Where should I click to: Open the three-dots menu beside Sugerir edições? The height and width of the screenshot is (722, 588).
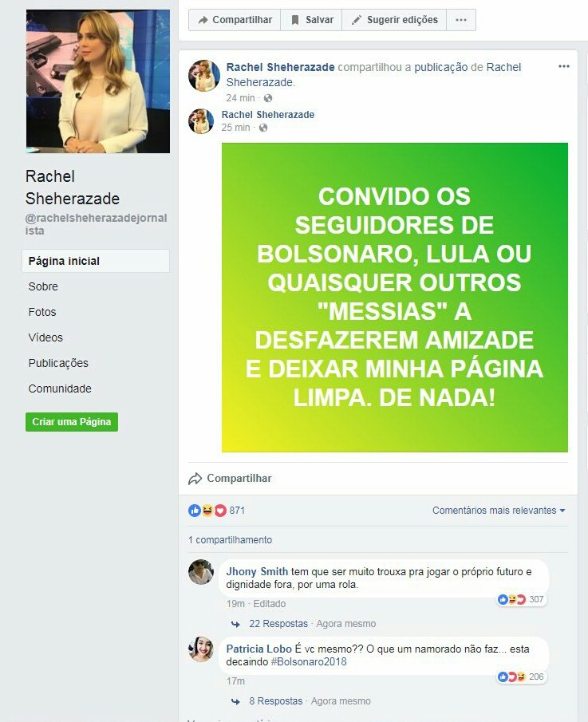click(x=461, y=20)
